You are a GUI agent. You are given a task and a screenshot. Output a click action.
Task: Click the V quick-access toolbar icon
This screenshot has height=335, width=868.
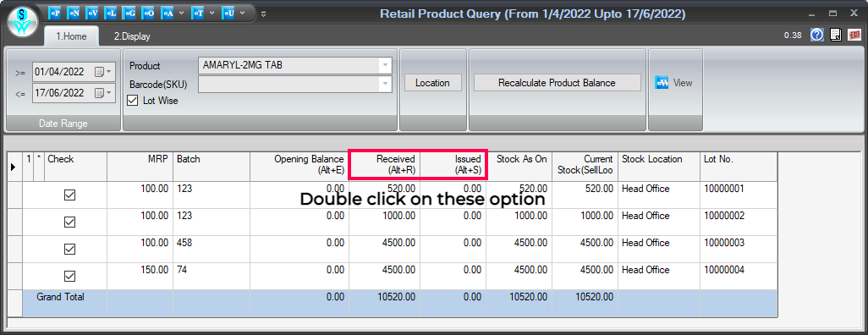[92, 13]
